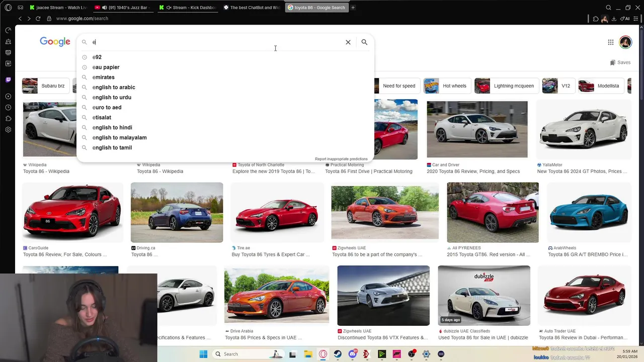Open CarsGuide red Toyota 86 image
The image size is (644, 362).
72,213
